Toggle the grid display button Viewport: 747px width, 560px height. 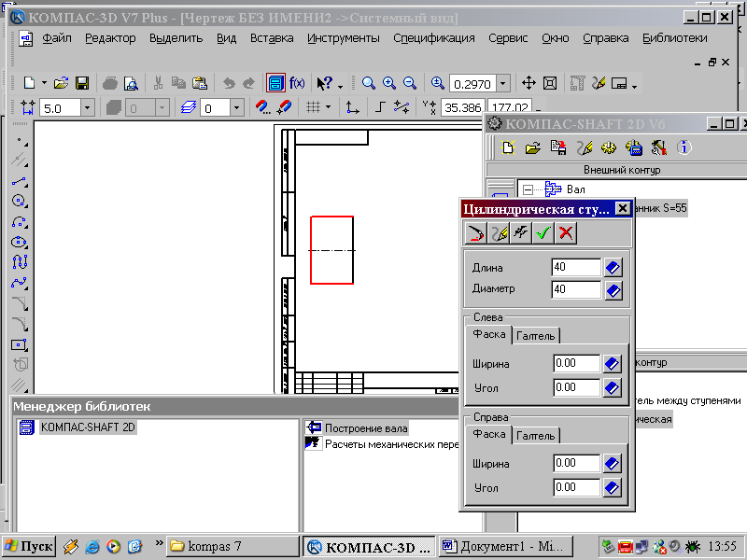point(313,107)
